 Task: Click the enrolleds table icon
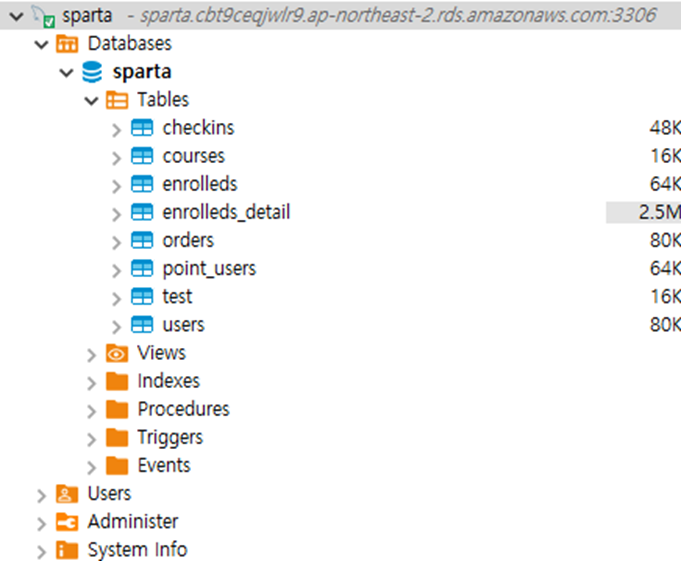pyautogui.click(x=142, y=184)
